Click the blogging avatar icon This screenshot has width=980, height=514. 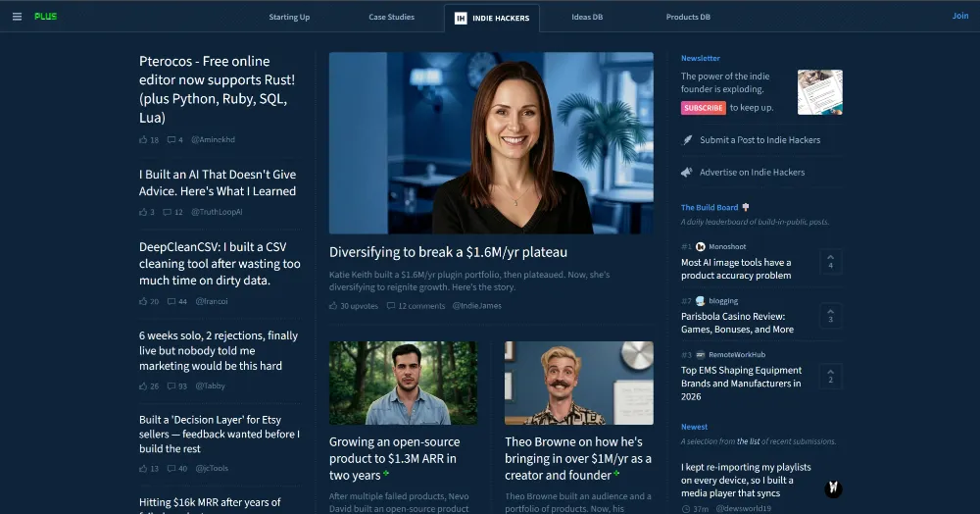(701, 301)
